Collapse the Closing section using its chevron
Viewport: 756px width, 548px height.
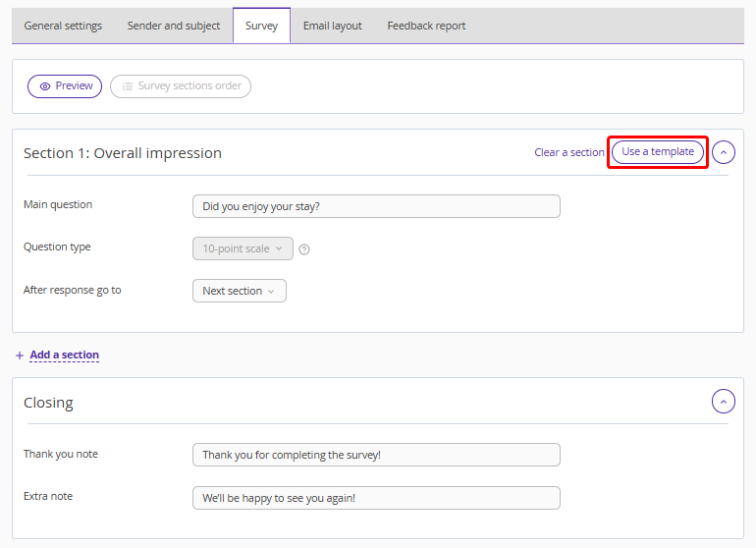point(723,401)
